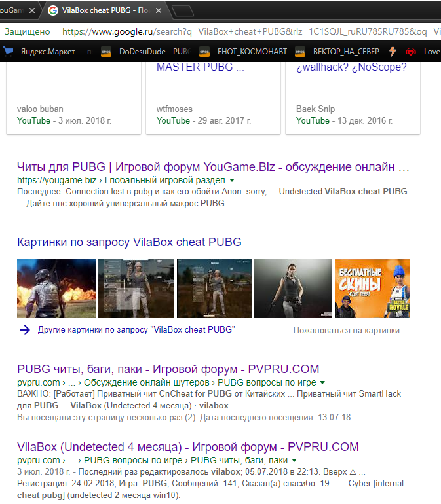
Task: Click the yougame.biz green URL text
Action: click(x=121, y=180)
